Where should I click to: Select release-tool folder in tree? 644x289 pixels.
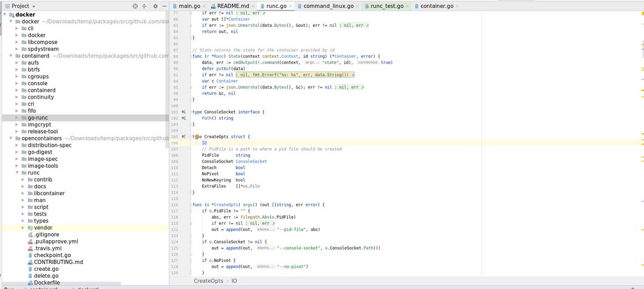(43, 131)
